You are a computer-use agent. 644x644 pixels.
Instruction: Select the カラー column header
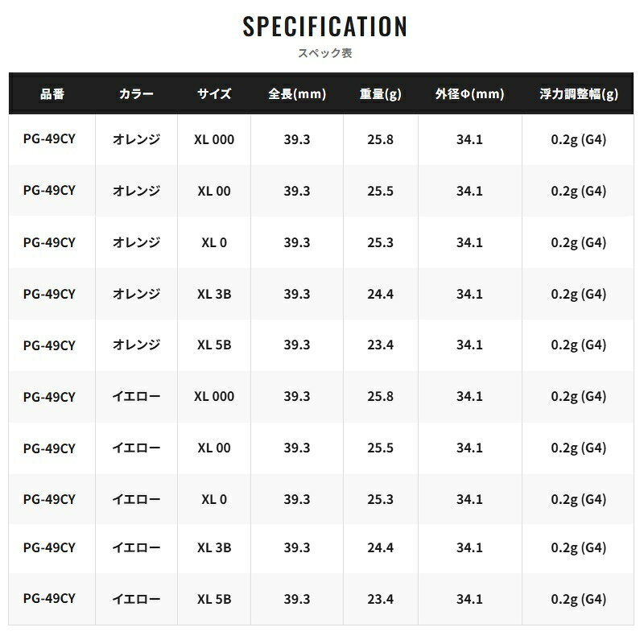tap(136, 94)
